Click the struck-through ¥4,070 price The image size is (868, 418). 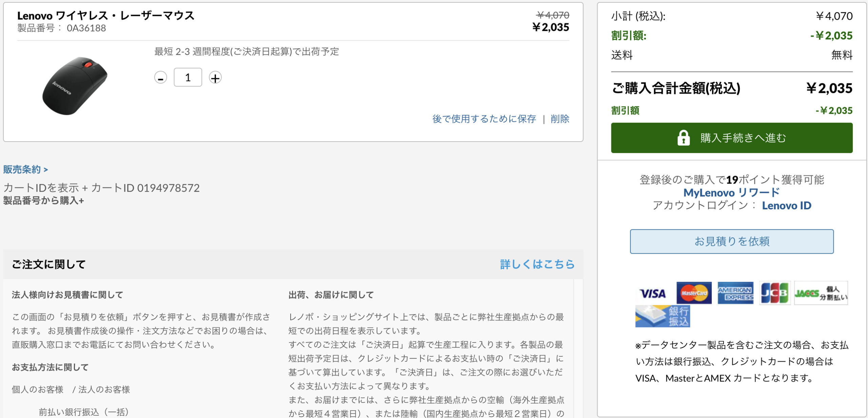coord(553,15)
